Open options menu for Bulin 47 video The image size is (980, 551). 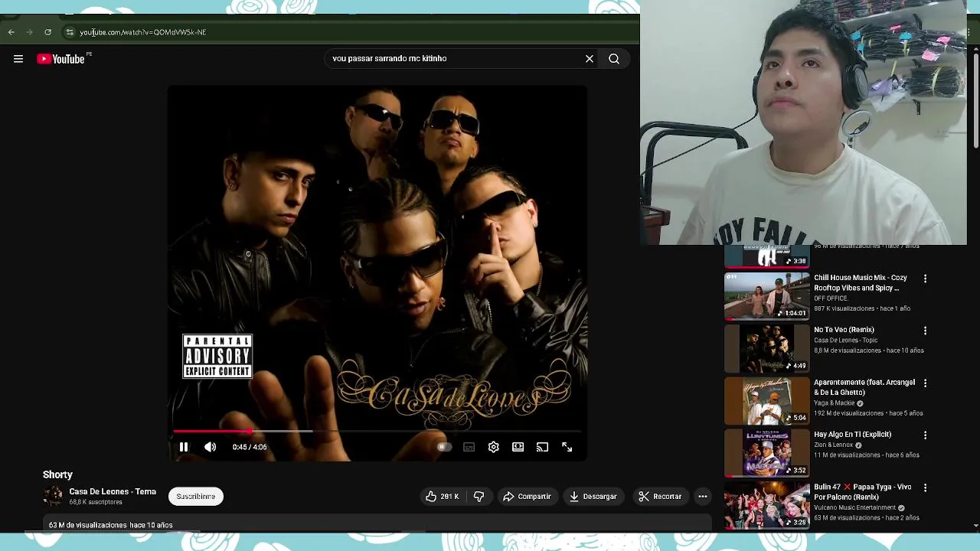click(925, 487)
